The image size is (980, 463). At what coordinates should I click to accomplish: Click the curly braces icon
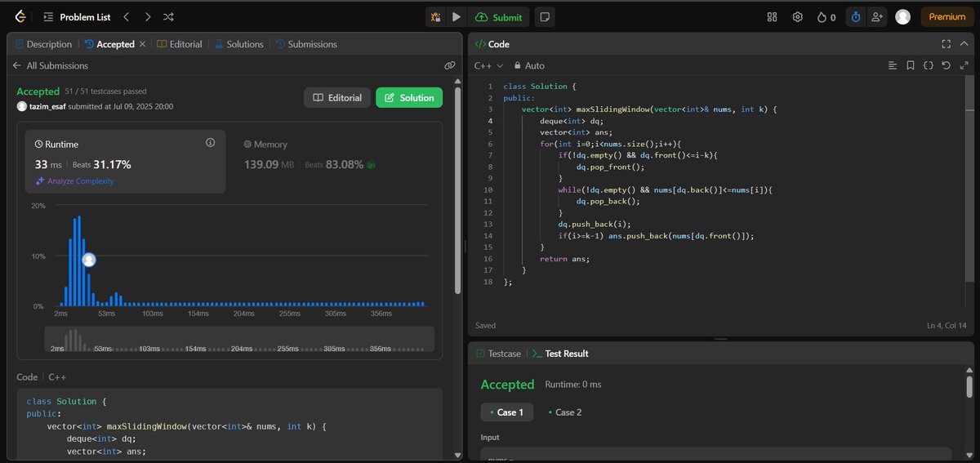pyautogui.click(x=929, y=65)
